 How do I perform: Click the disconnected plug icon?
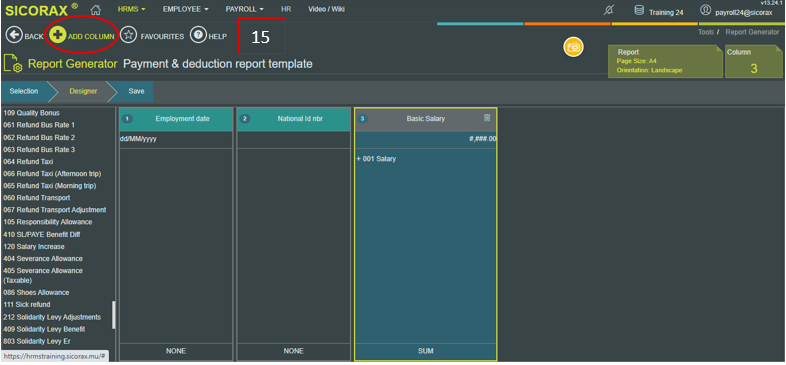click(x=608, y=10)
